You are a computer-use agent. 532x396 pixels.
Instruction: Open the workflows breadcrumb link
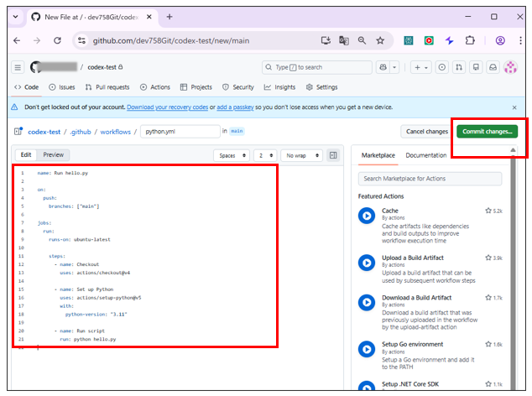[115, 132]
